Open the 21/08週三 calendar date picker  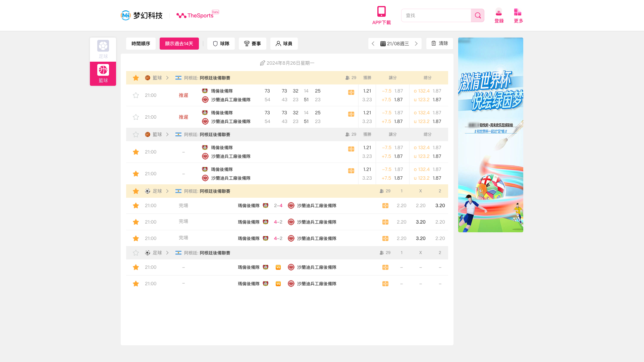[395, 44]
